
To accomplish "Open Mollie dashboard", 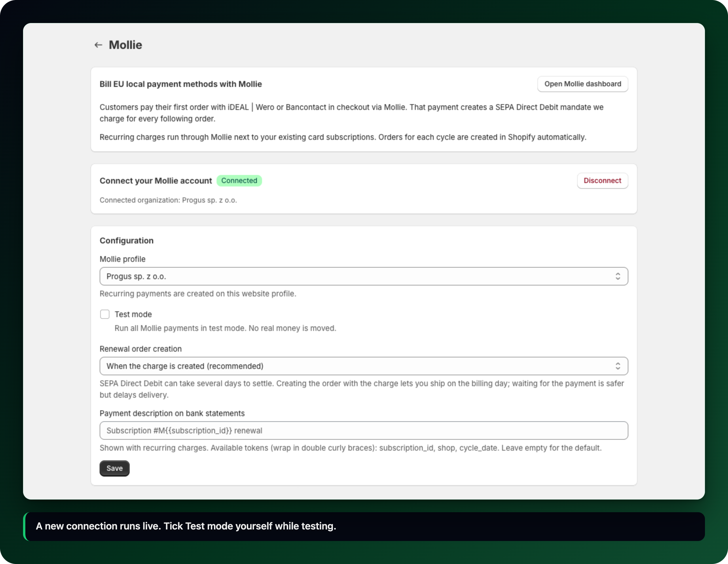I will point(583,84).
